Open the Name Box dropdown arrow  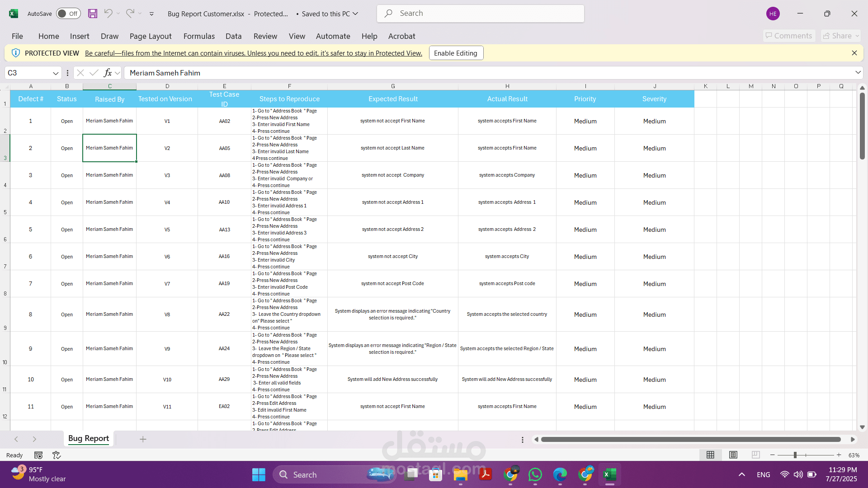click(56, 73)
